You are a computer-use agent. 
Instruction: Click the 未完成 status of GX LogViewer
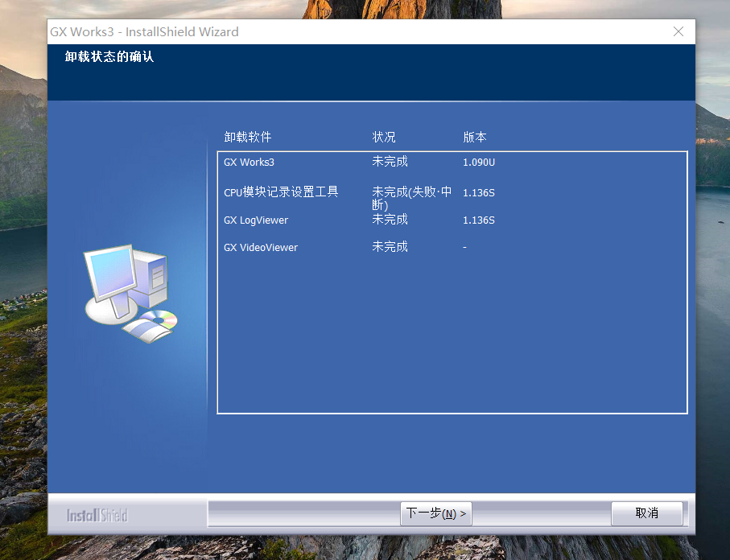[x=390, y=219]
